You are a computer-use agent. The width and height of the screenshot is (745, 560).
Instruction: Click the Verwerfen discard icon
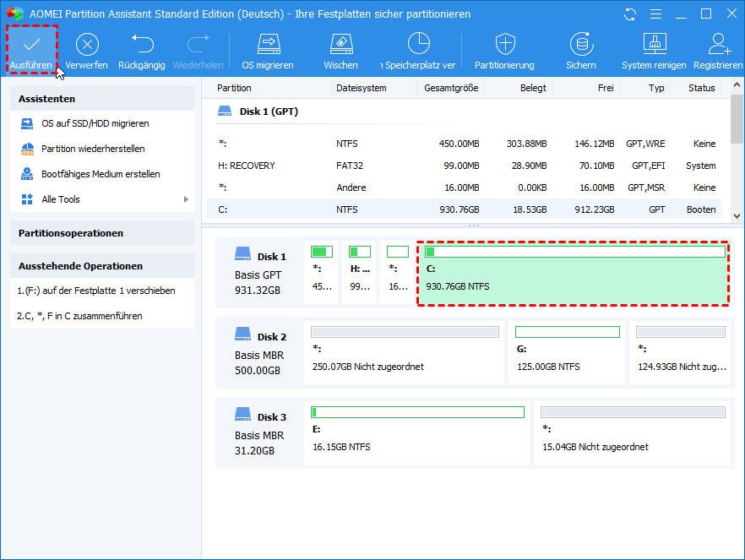click(87, 45)
